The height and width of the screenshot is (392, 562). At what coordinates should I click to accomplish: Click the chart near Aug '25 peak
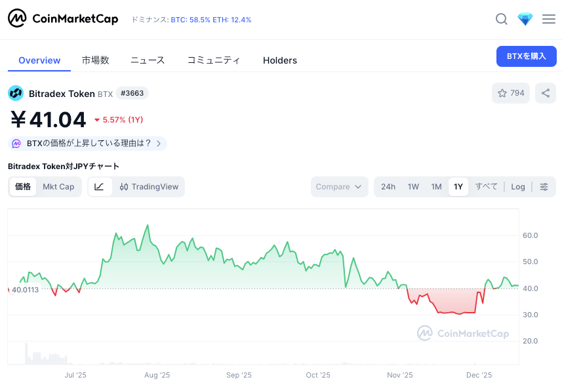[148, 226]
